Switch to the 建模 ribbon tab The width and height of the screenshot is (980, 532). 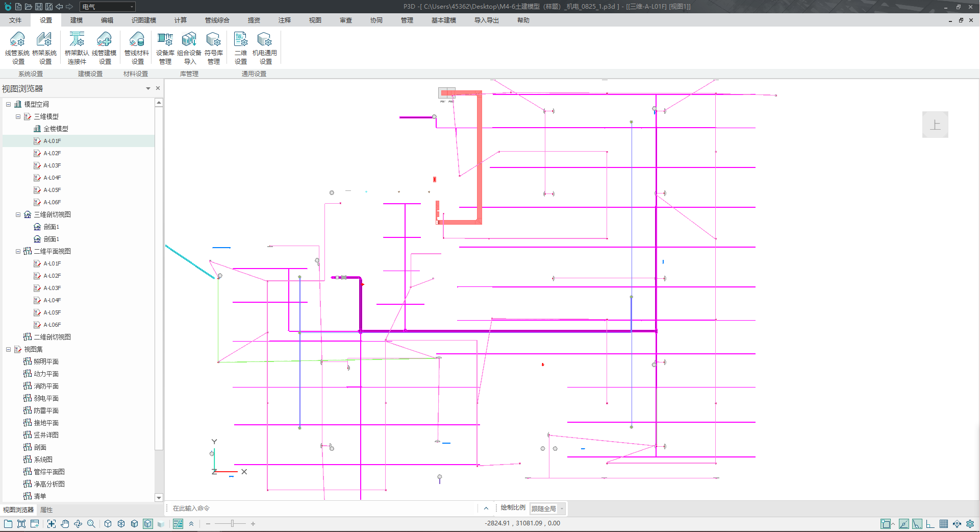[77, 20]
